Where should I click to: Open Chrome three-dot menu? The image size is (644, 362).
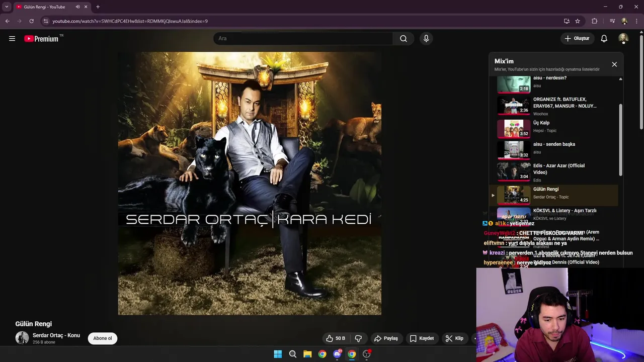(x=636, y=21)
